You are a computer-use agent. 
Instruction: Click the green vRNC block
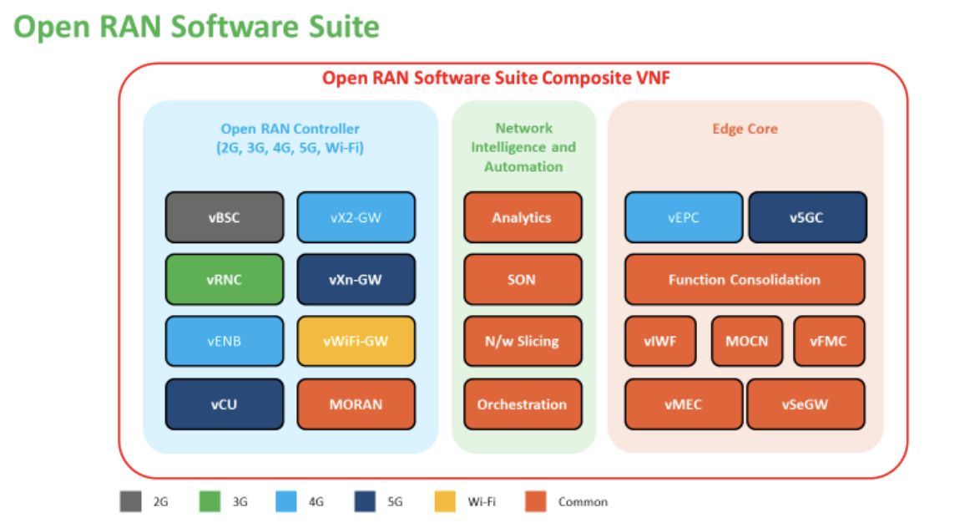(225, 279)
